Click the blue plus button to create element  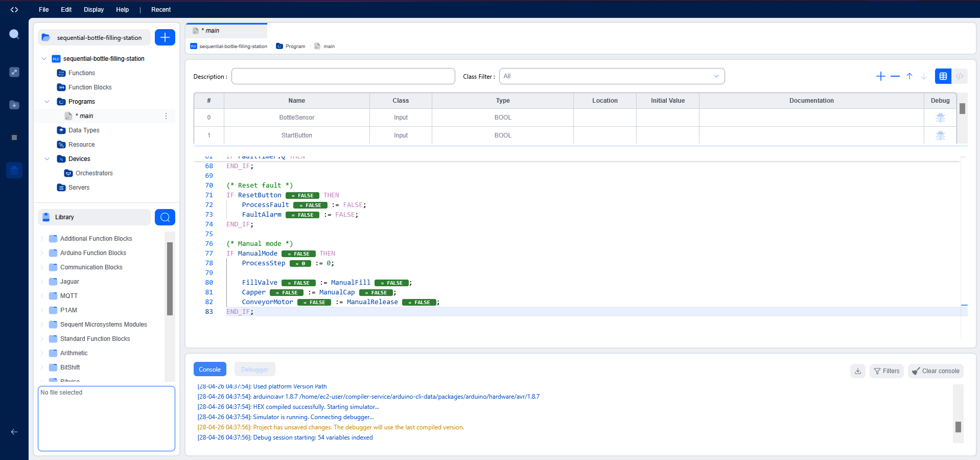click(x=165, y=37)
